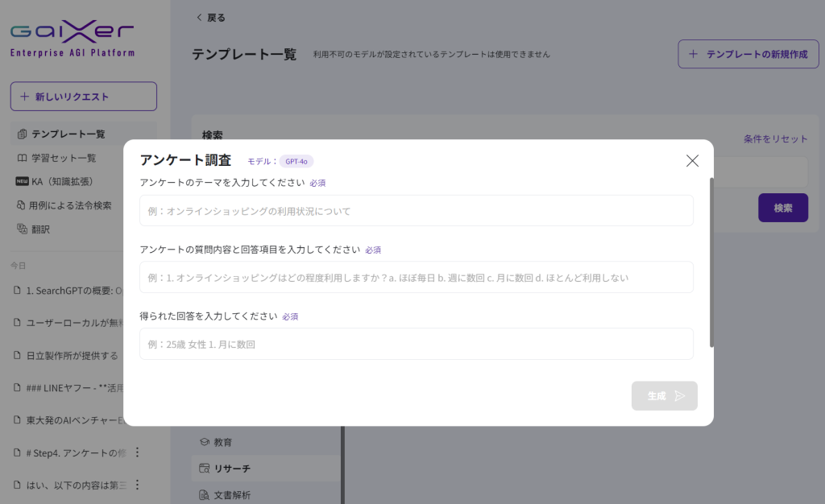Click the 条件をリセット link
The image size is (825, 504).
[775, 138]
